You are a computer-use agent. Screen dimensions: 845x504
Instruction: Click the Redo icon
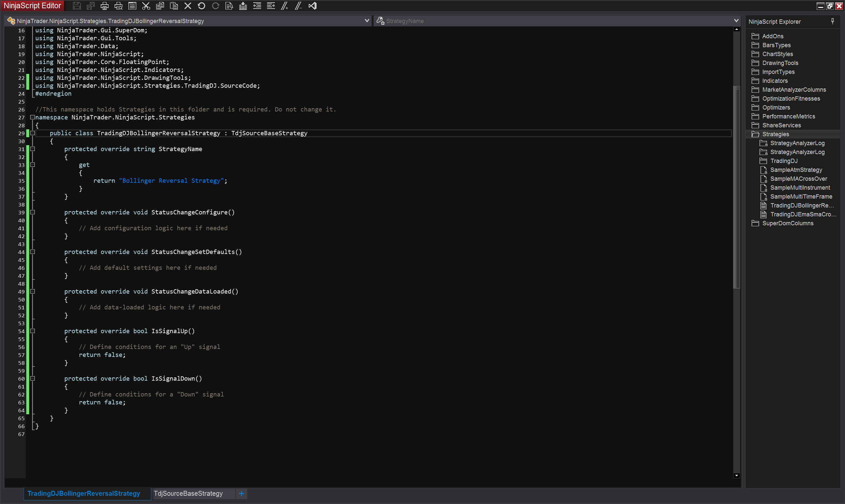click(x=216, y=6)
